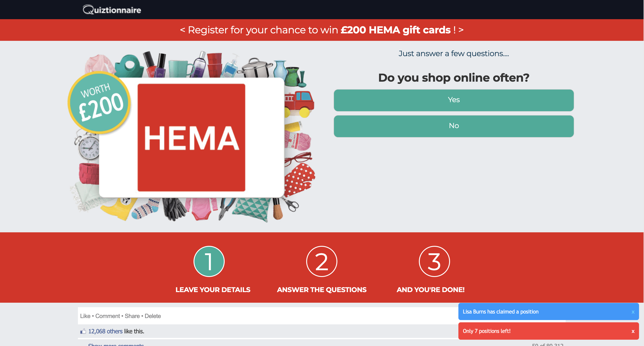644x346 pixels.
Task: Expand 'Show more comments'
Action: tap(116, 344)
